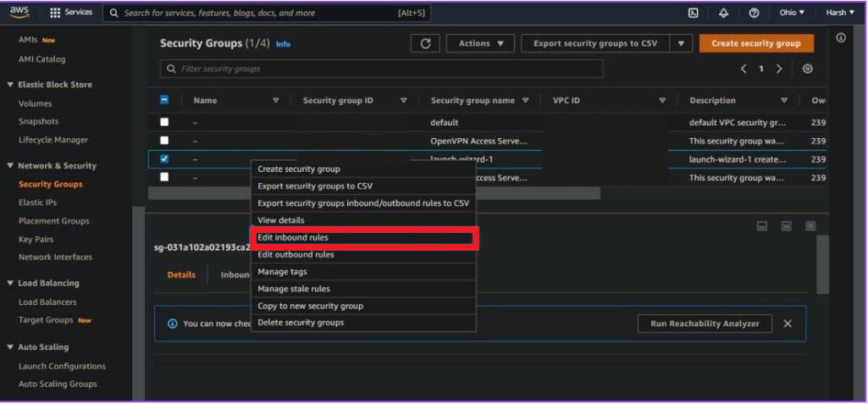
Task: Click the orange Create security group button
Action: (756, 44)
